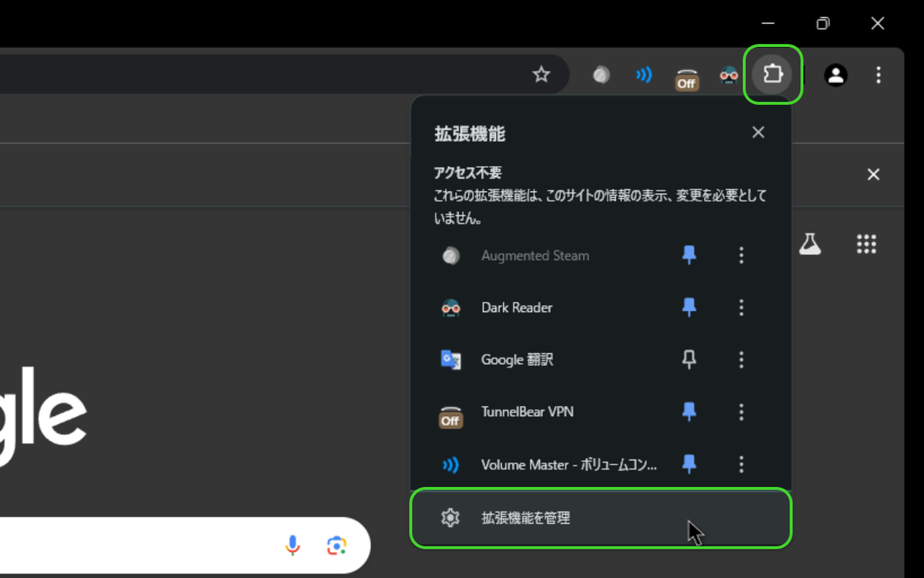Open the Volume Master toolbar icon
This screenshot has width=924, height=578.
[644, 75]
